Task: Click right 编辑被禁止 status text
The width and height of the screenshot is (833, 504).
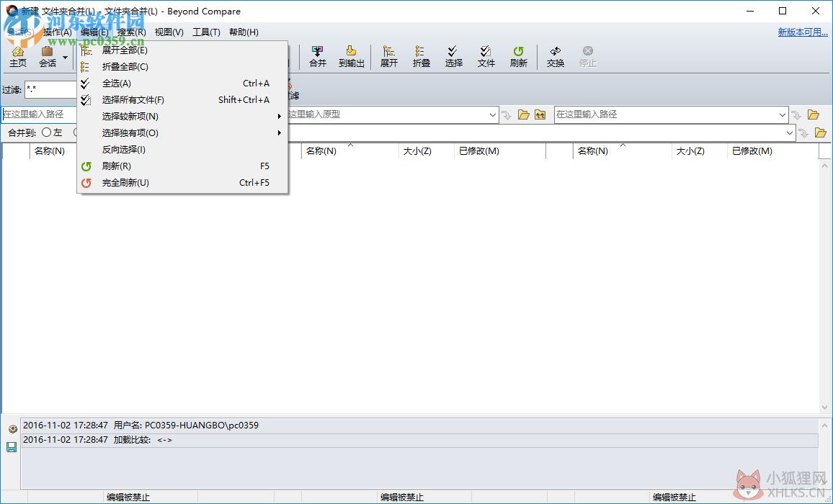Action: click(x=674, y=498)
